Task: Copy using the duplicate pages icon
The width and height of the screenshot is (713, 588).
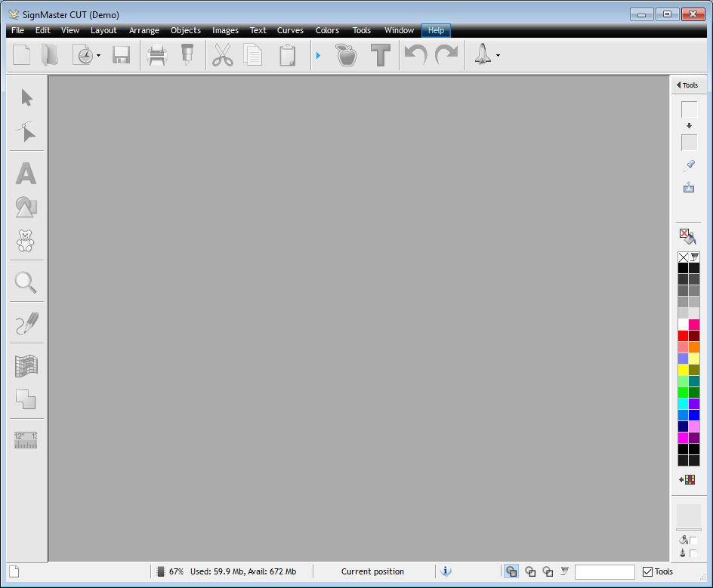Action: click(x=253, y=55)
